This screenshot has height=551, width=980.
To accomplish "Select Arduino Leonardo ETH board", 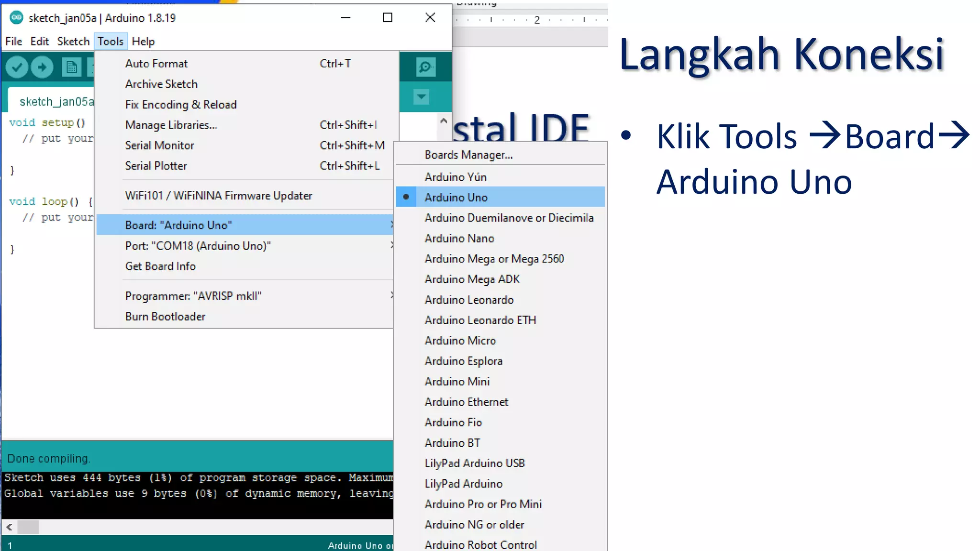I will pyautogui.click(x=501, y=320).
